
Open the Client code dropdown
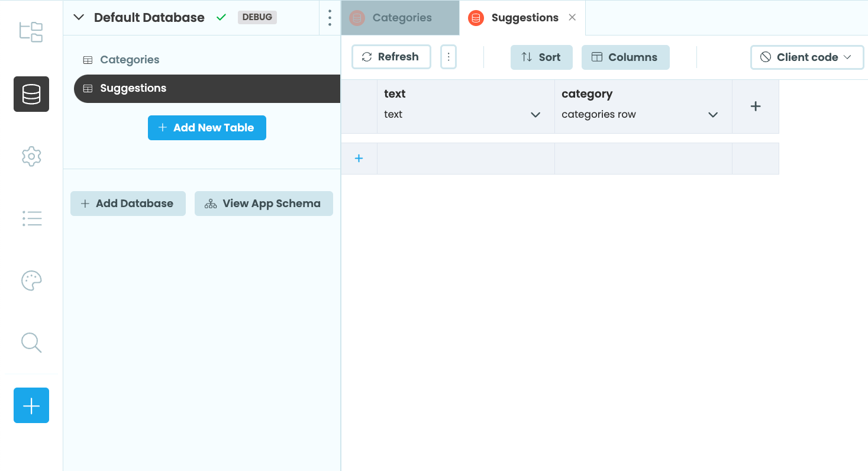click(x=806, y=57)
